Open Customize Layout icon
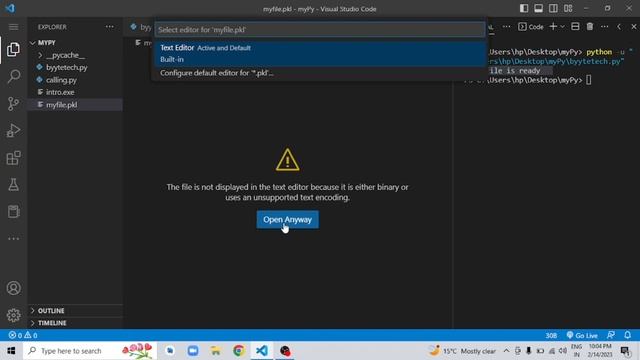 click(x=568, y=9)
